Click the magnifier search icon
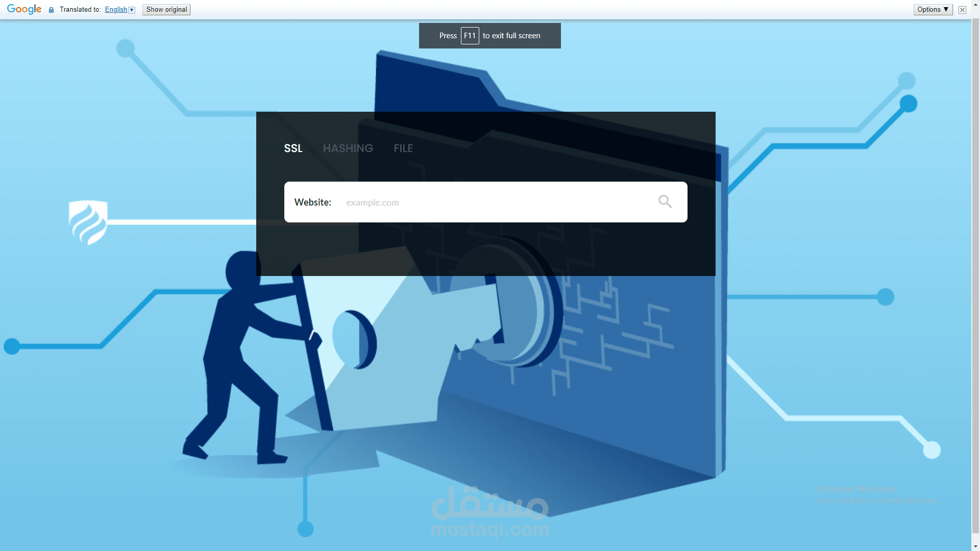980x551 pixels. click(665, 202)
